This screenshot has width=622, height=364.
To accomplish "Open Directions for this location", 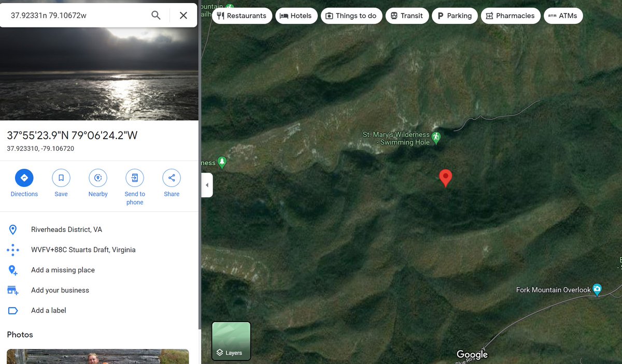I will coord(24,178).
